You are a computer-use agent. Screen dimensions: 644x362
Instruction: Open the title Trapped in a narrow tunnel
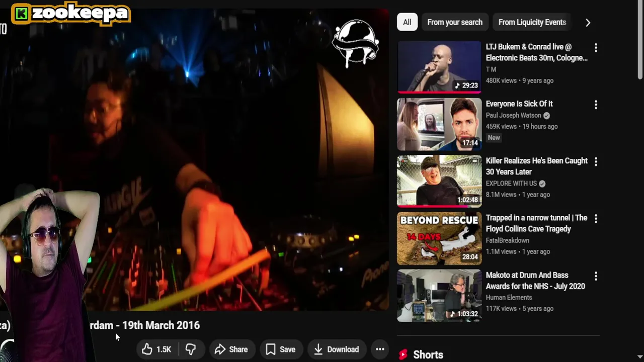click(x=536, y=223)
